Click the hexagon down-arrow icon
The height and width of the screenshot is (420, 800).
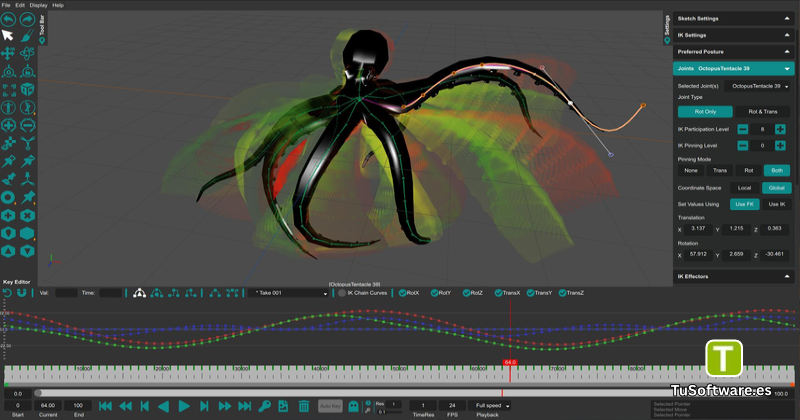28,251
